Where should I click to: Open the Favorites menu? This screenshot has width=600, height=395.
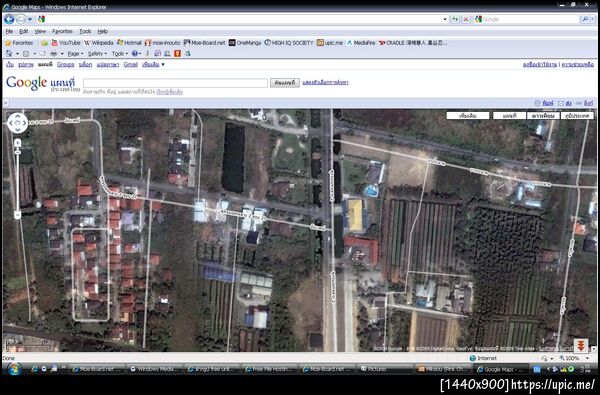[62, 31]
